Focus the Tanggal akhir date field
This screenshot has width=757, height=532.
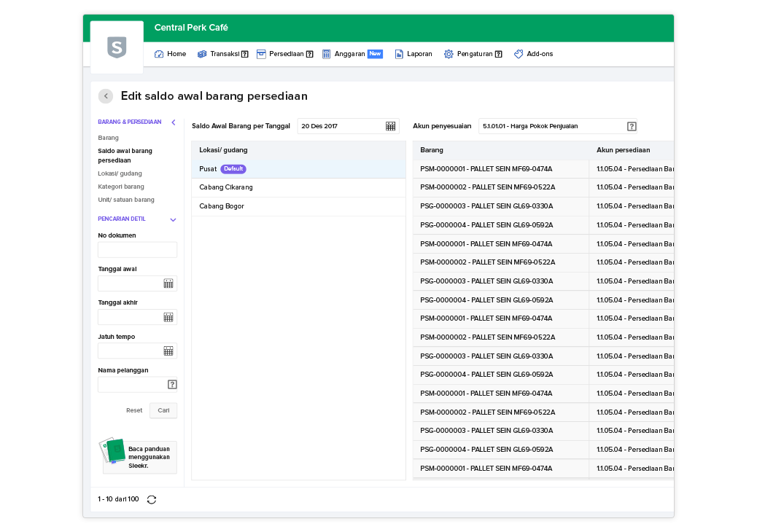click(138, 317)
